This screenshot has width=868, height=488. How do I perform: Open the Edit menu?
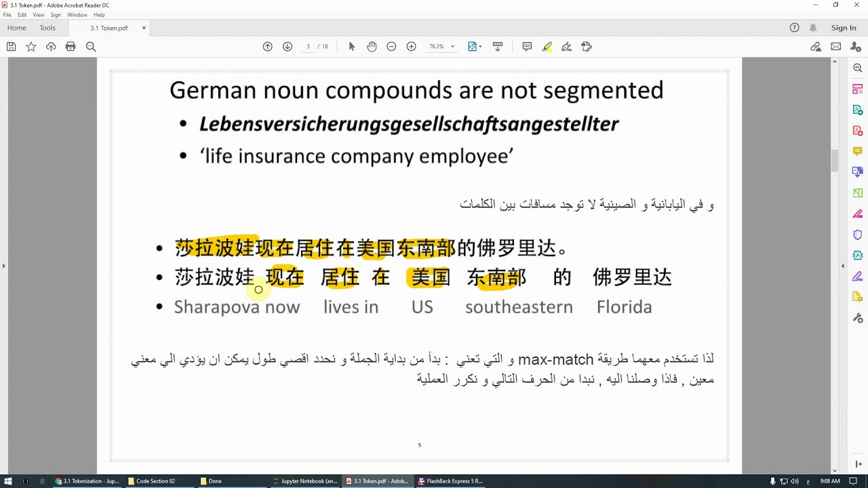22,15
